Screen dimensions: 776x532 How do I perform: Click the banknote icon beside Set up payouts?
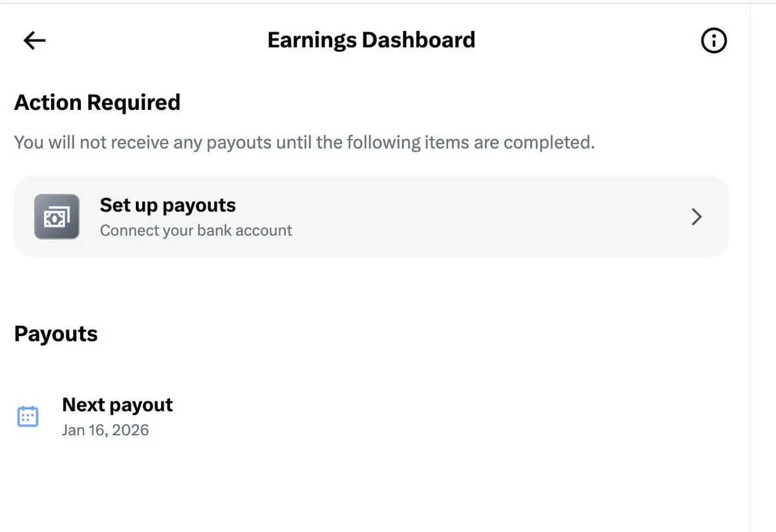pos(57,217)
